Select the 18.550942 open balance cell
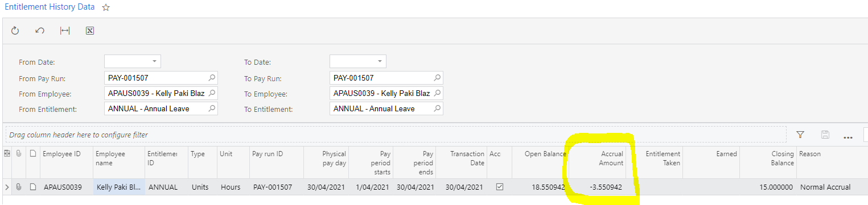868x205 pixels. [538, 187]
